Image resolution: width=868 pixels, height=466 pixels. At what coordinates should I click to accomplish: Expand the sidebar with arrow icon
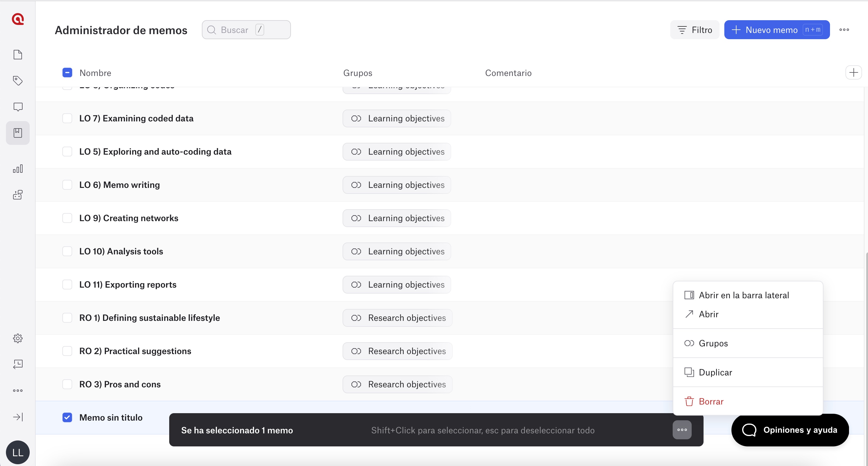coord(18,417)
